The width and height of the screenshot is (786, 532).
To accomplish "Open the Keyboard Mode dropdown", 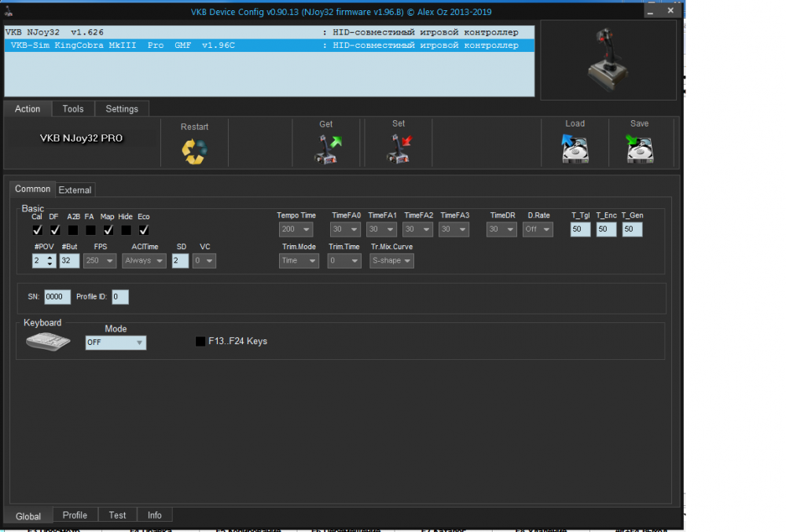I will [x=116, y=343].
